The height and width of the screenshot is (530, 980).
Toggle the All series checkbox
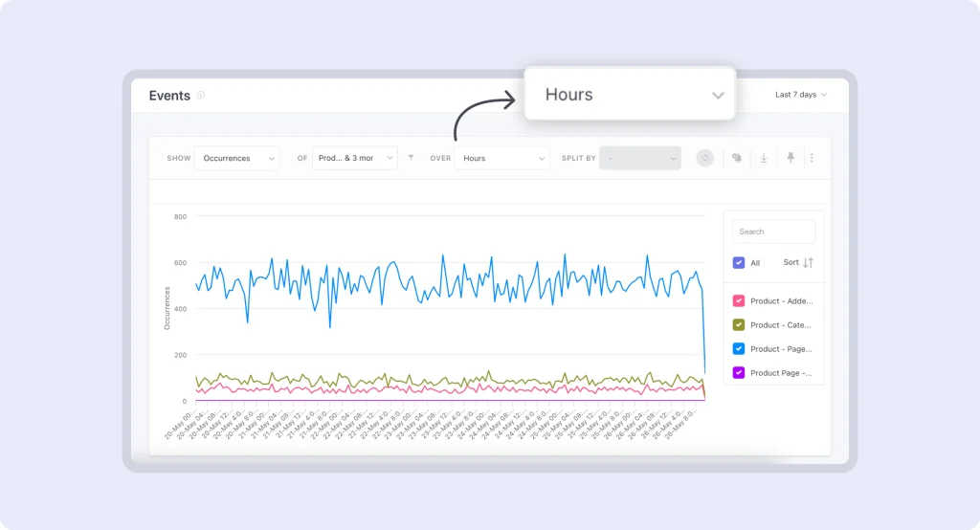(x=739, y=262)
